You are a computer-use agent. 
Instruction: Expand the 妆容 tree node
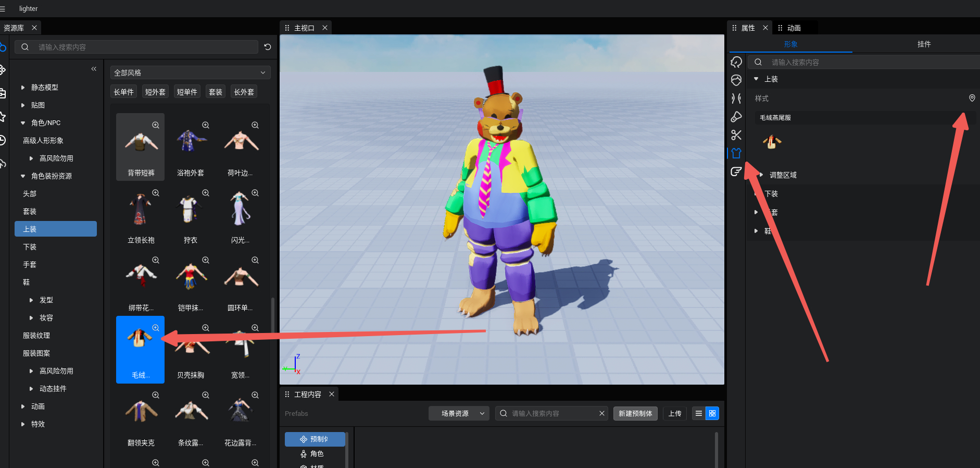(x=31, y=318)
